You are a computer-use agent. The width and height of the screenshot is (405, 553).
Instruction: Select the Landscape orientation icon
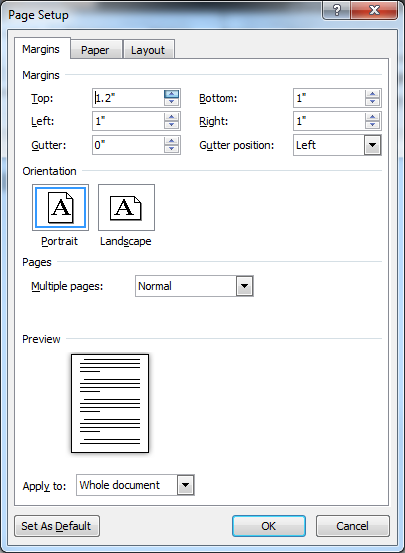click(126, 207)
